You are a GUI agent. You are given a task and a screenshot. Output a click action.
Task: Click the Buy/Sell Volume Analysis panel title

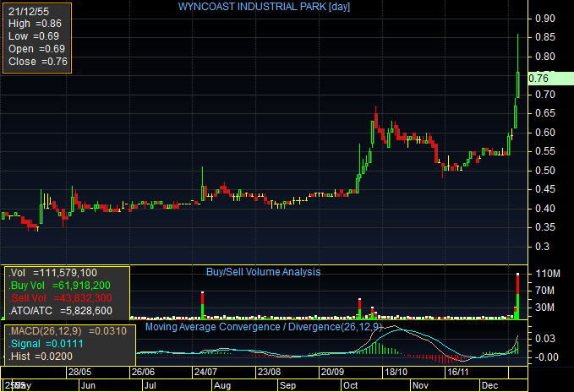(263, 272)
